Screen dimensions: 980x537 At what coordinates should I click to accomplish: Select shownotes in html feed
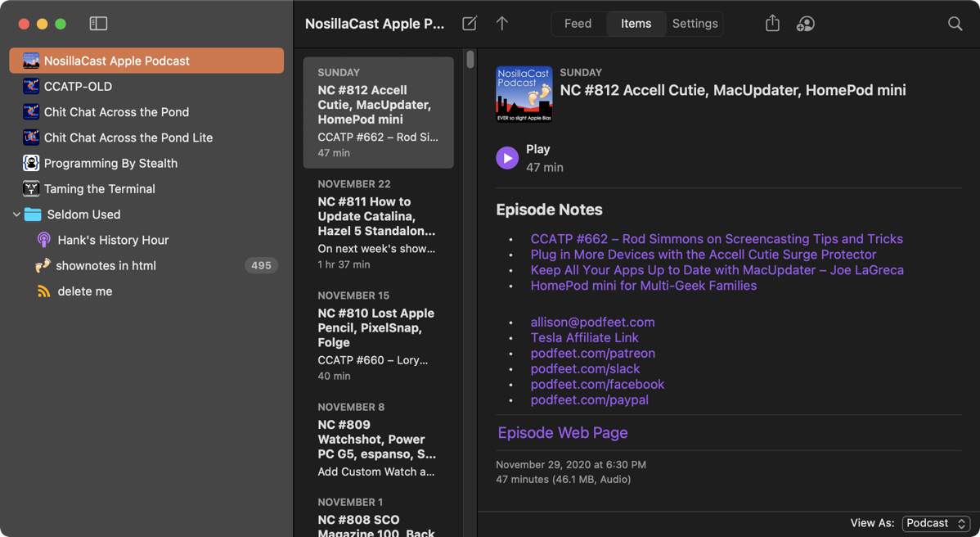click(x=106, y=265)
